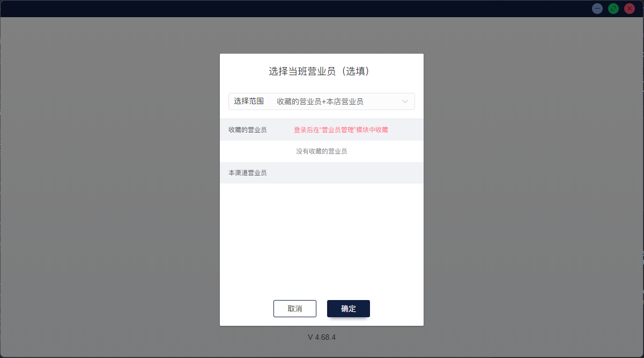Click the 取消 button
The height and width of the screenshot is (358, 644).
(295, 309)
